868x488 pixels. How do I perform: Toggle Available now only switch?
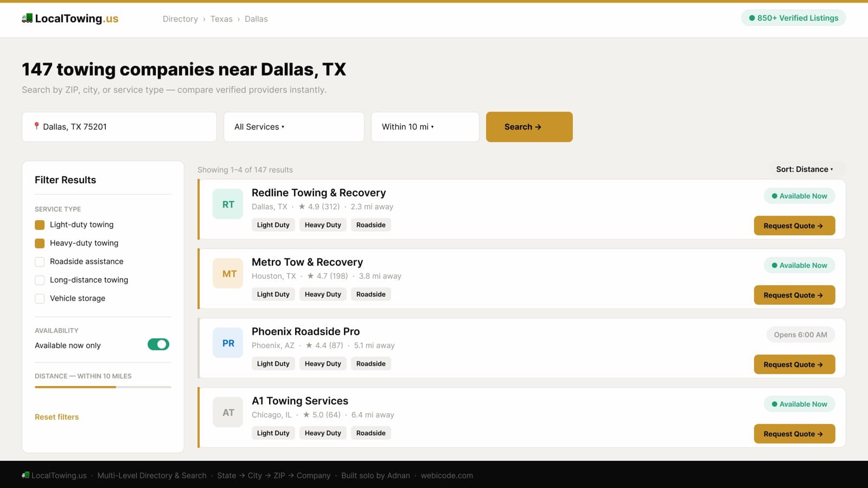pyautogui.click(x=158, y=344)
